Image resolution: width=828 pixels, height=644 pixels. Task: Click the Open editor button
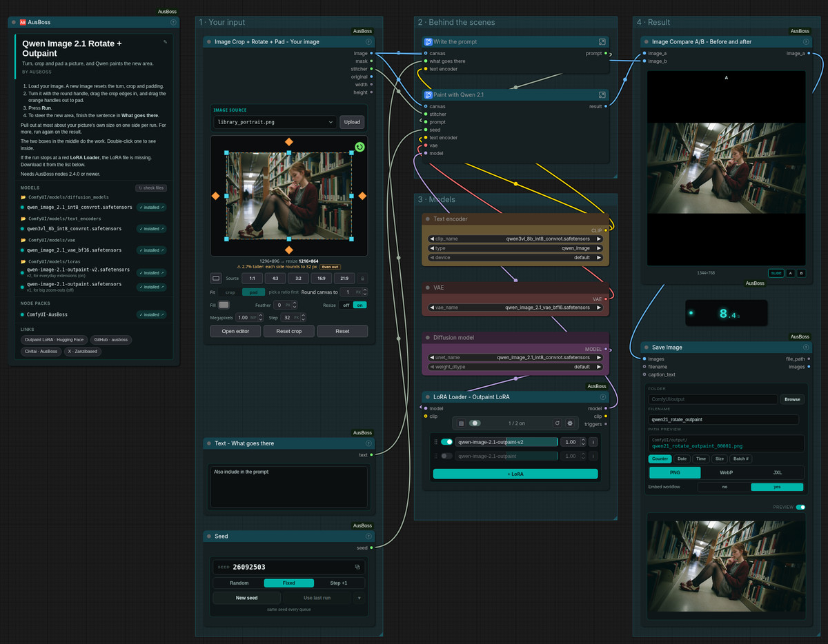[236, 331]
